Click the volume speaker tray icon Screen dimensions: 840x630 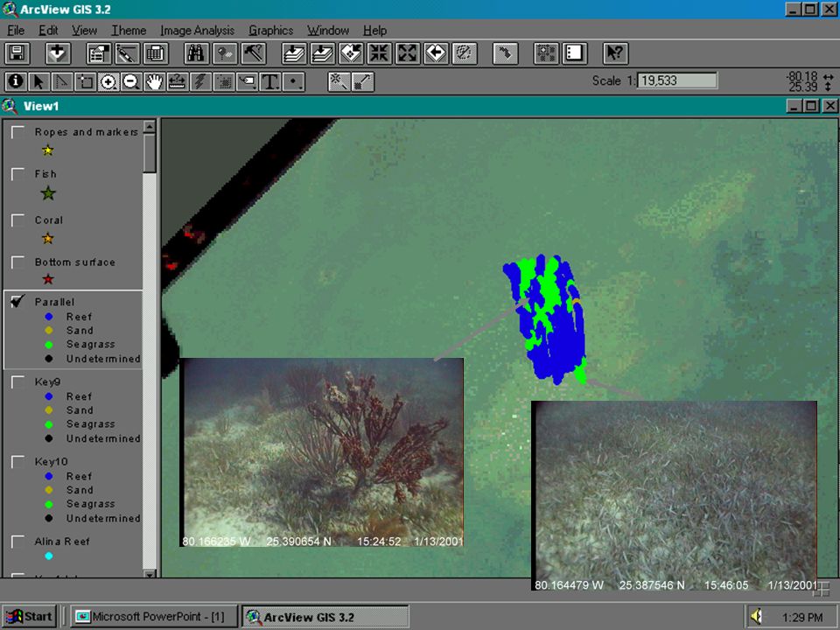(x=756, y=617)
